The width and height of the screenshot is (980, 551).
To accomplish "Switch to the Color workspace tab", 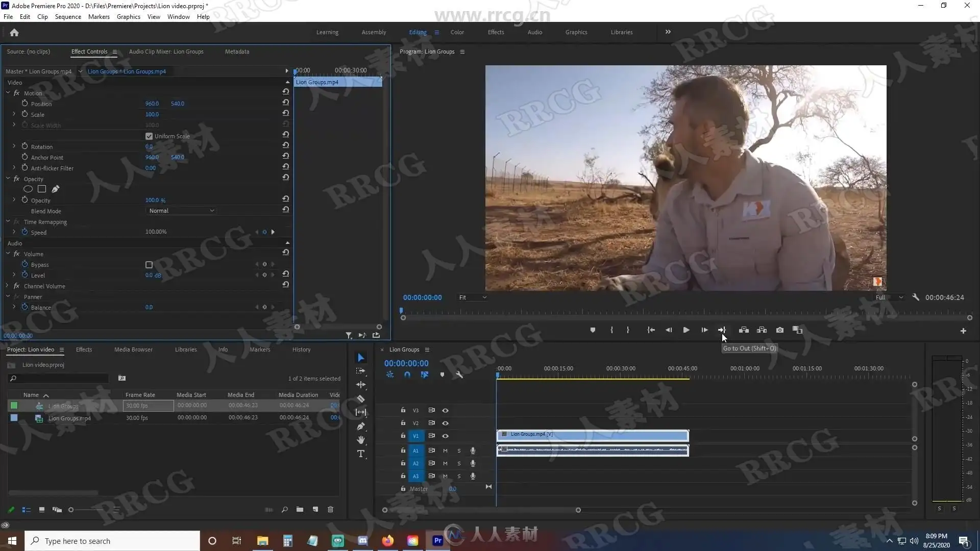I will 457,32.
